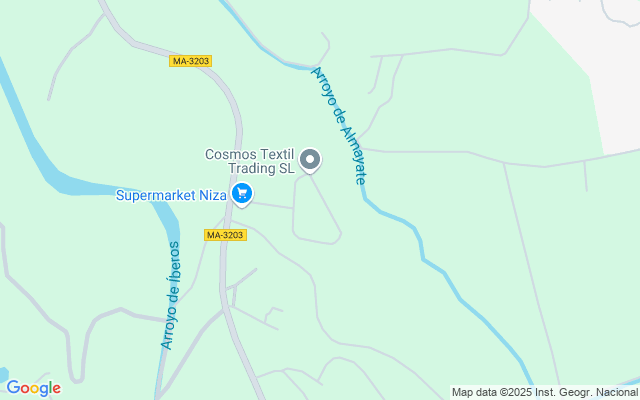
Task: Open the Google logo link
Action: (33, 388)
